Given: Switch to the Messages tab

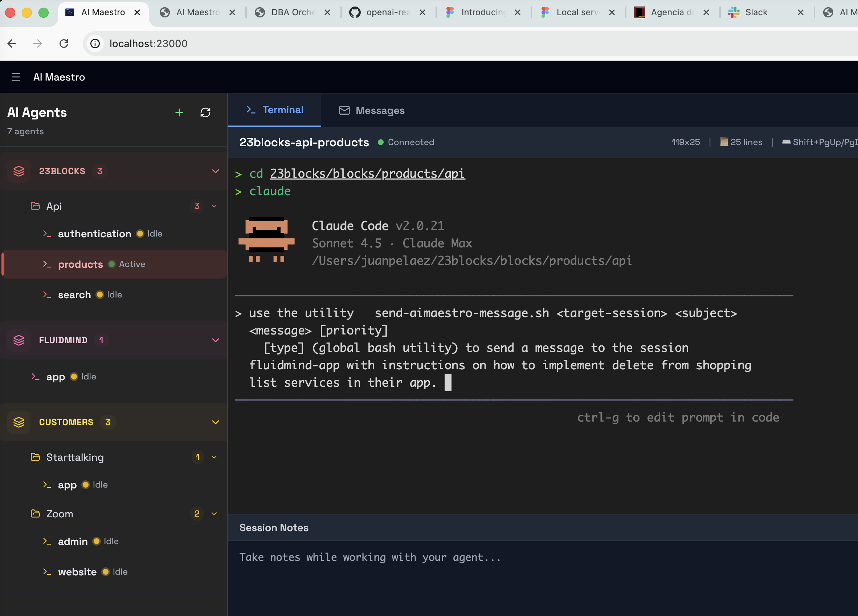Looking at the screenshot, I should tap(372, 110).
